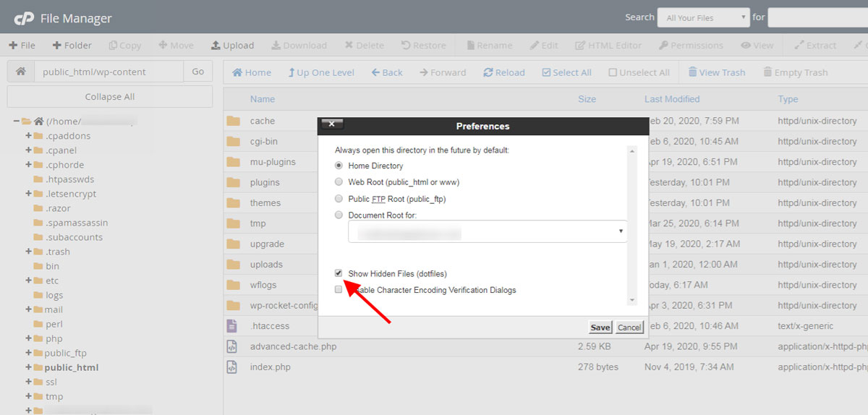This screenshot has height=415, width=868.
Task: Click the home icon beside path field
Action: click(20, 72)
